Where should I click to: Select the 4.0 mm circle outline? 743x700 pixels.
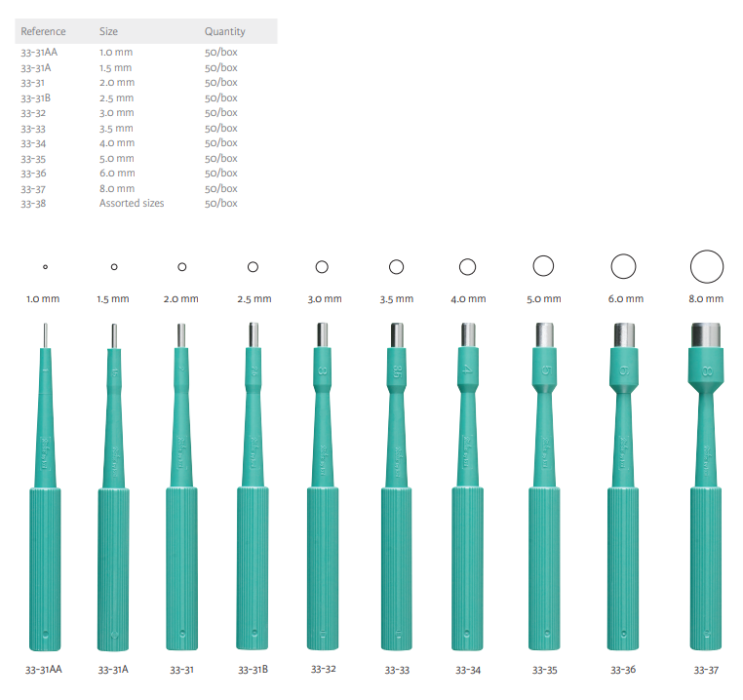pos(467,266)
